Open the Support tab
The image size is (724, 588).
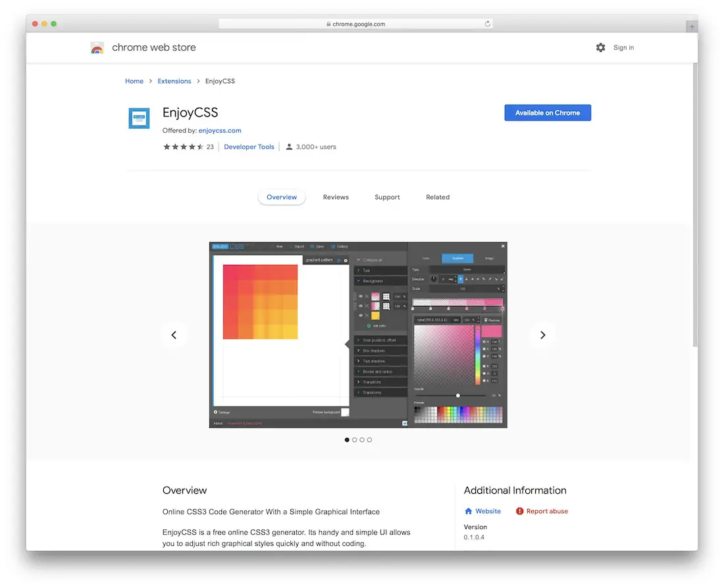pos(387,197)
